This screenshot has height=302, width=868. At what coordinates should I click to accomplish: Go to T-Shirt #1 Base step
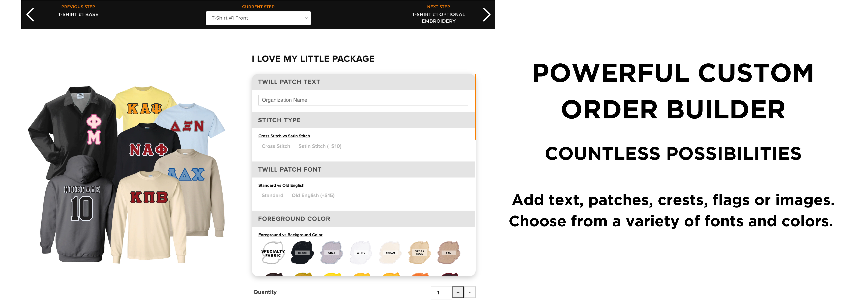pyautogui.click(x=78, y=14)
